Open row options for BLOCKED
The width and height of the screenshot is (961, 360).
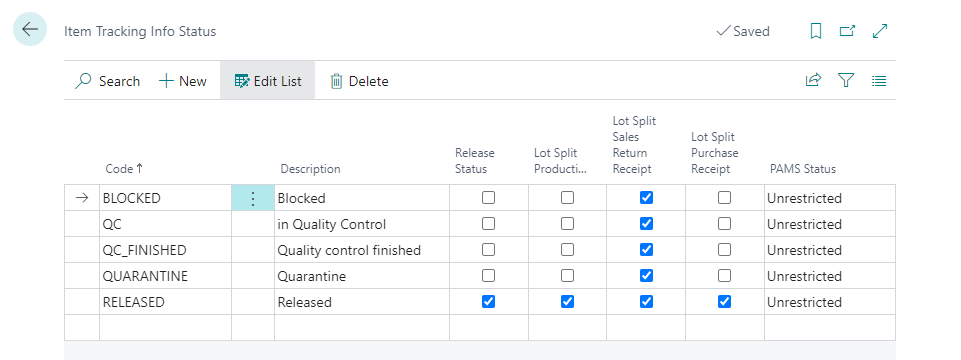253,198
